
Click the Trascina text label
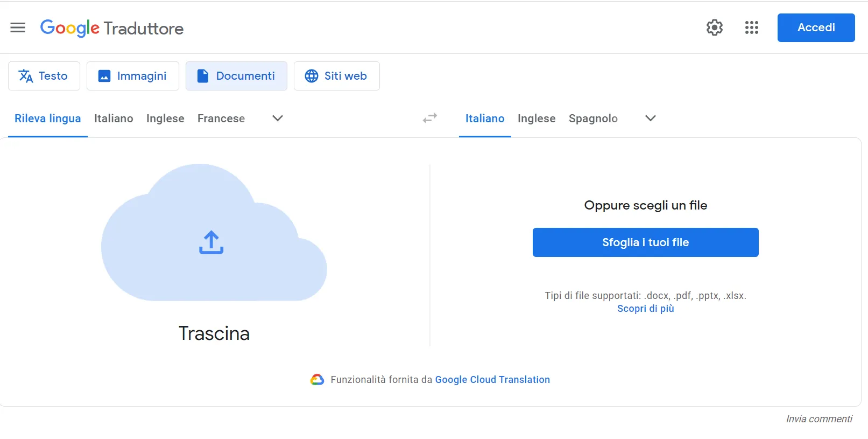214,333
